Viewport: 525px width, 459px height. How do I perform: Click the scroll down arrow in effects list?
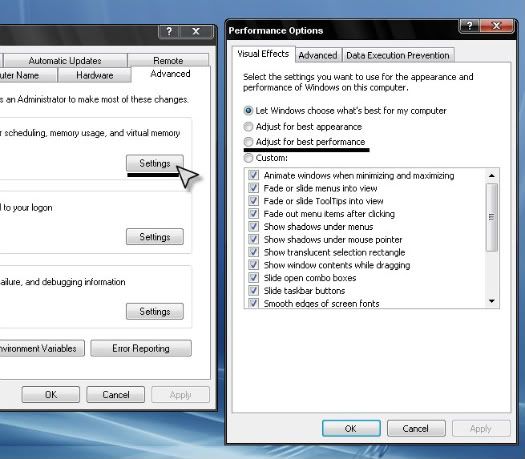tap(492, 301)
